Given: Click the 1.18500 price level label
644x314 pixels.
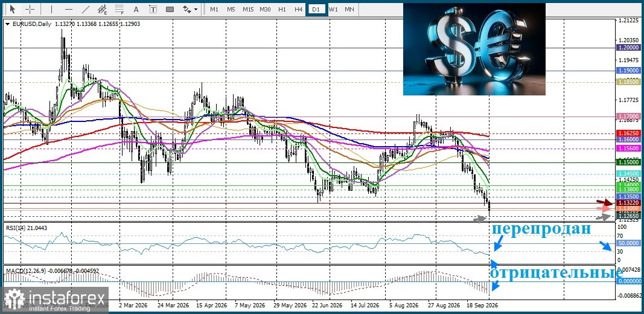Looking at the screenshot, I should (629, 82).
